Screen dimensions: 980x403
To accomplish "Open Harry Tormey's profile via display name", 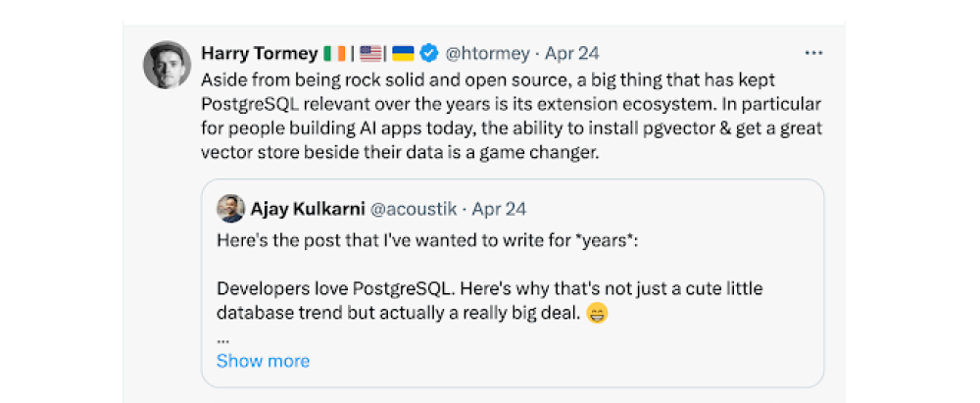I will (259, 53).
